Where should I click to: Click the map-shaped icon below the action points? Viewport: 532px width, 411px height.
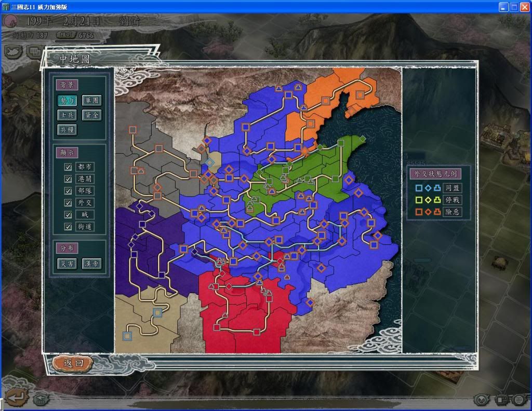tap(14, 51)
